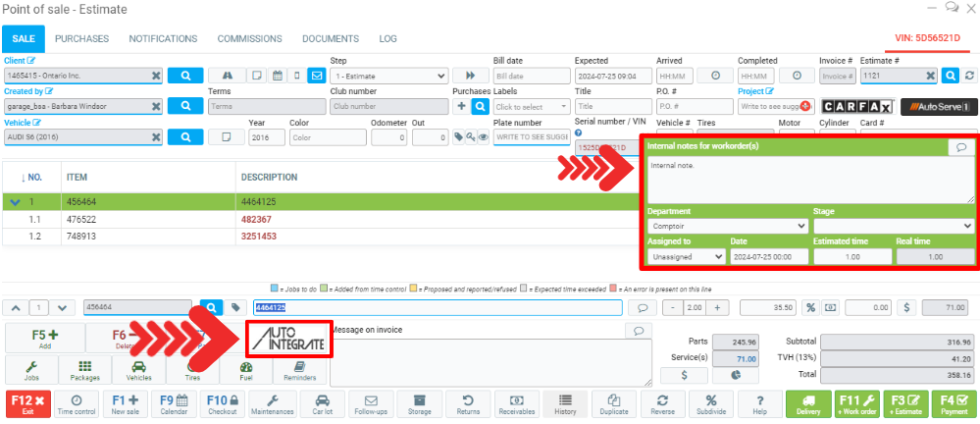Expand the Department dropdown set to Comptoir

click(x=725, y=226)
